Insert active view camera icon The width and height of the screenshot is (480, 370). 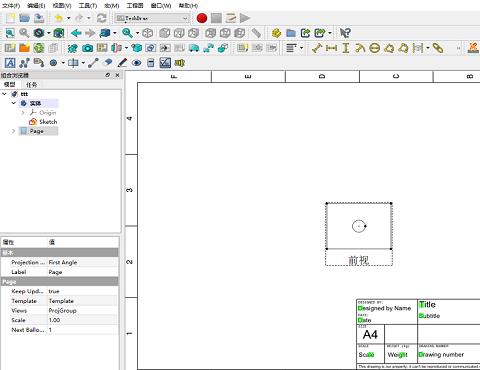87,48
